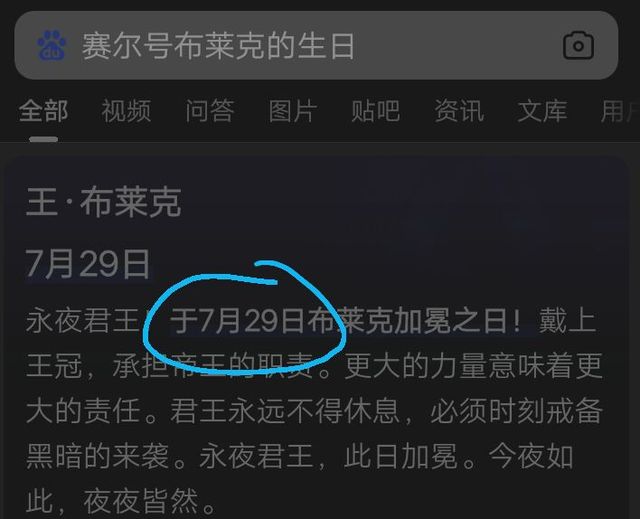
Task: Switch to the 文库 tab
Action: click(x=542, y=111)
